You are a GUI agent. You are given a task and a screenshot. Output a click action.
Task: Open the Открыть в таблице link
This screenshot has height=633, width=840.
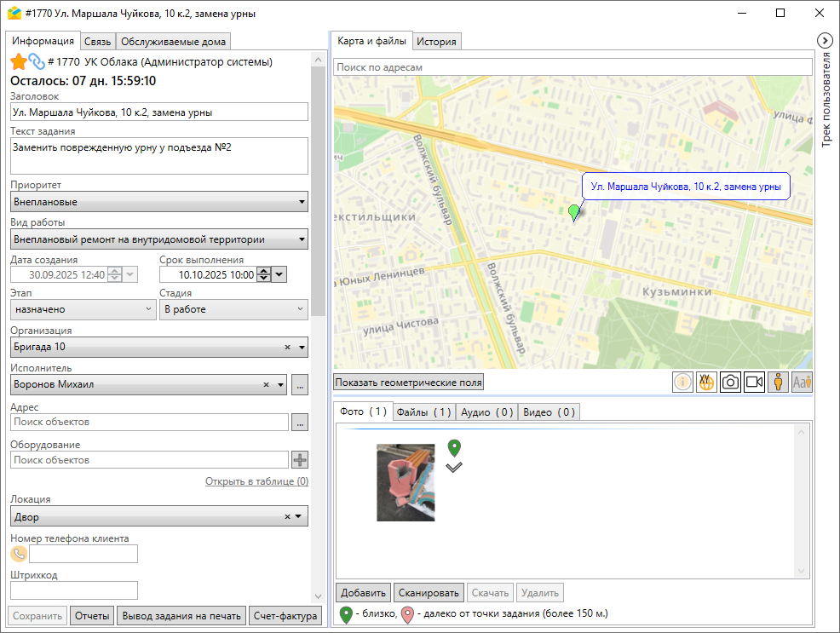(256, 481)
